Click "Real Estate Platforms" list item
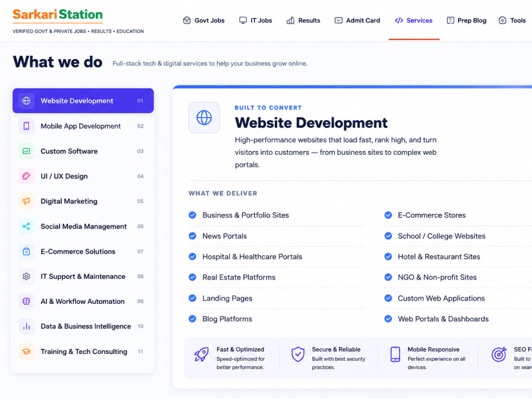532x399 pixels. (x=239, y=278)
